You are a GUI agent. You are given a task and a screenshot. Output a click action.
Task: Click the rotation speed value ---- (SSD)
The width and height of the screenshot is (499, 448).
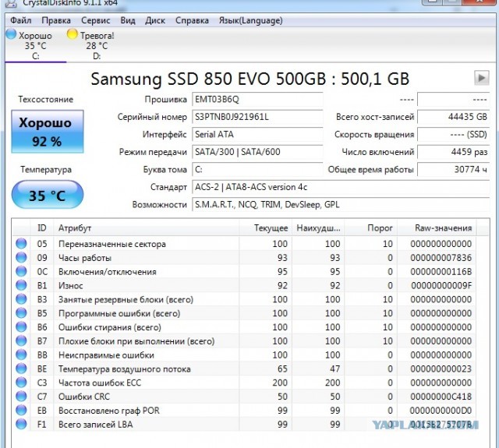(x=453, y=135)
